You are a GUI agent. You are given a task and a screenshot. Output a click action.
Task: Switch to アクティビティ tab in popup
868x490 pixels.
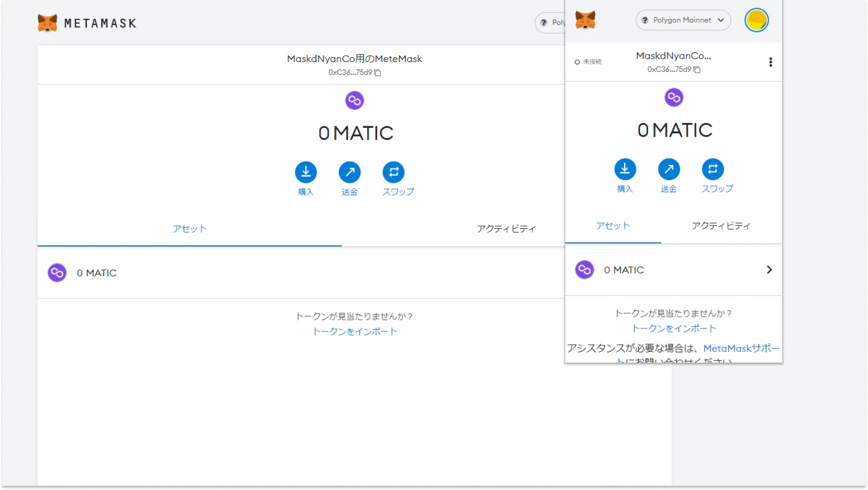pyautogui.click(x=721, y=226)
